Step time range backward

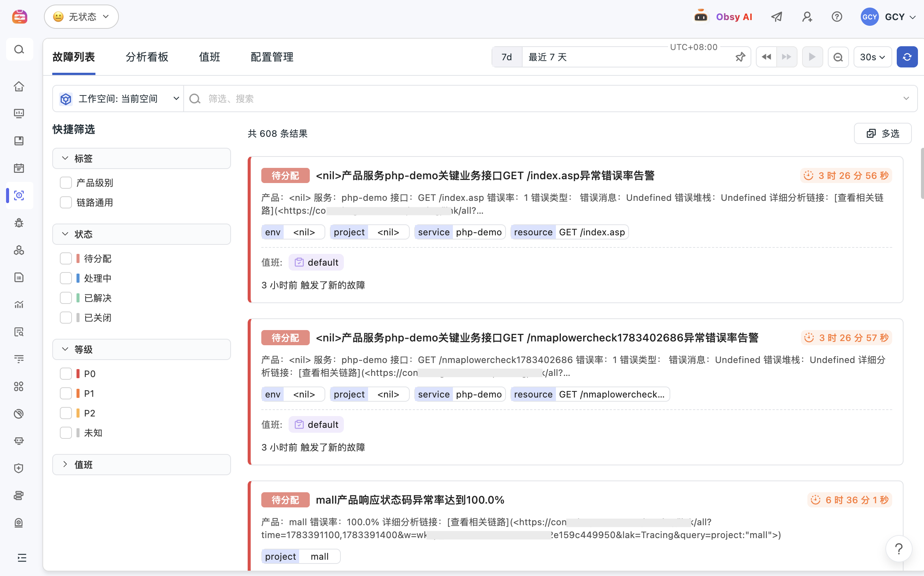pos(766,57)
